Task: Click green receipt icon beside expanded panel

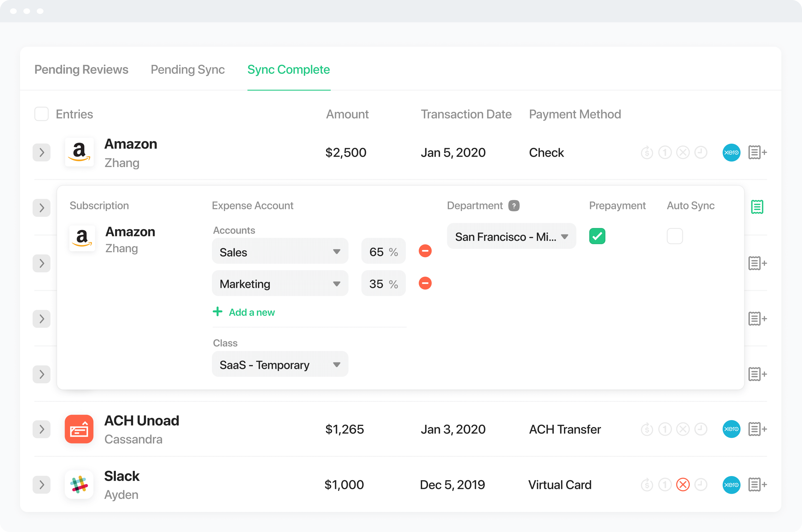Action: coord(757,207)
